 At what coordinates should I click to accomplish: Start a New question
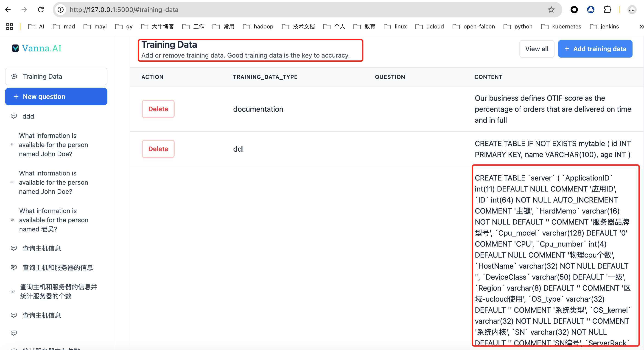tap(56, 96)
